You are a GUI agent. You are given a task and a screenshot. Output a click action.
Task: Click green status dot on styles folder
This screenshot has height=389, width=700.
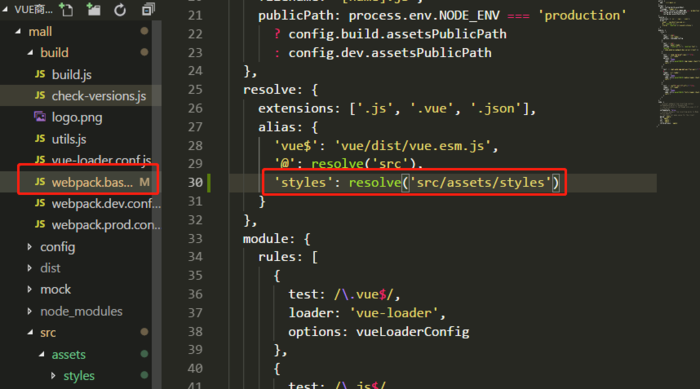(144, 375)
